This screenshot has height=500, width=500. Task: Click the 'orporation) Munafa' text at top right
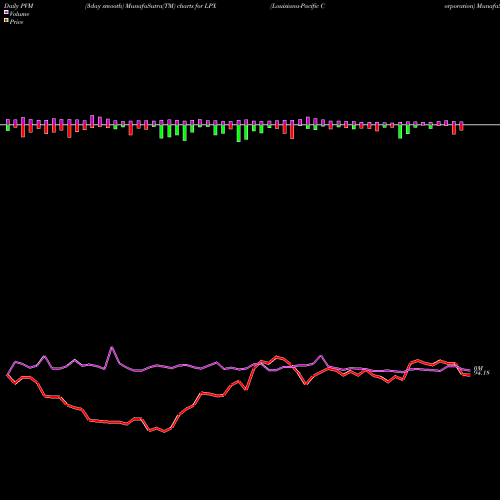[472, 6]
